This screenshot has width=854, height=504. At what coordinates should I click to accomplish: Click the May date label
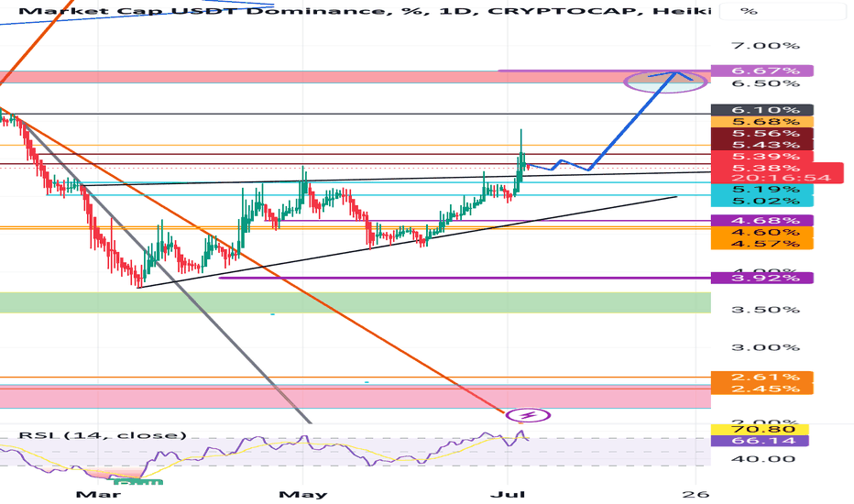point(302,495)
